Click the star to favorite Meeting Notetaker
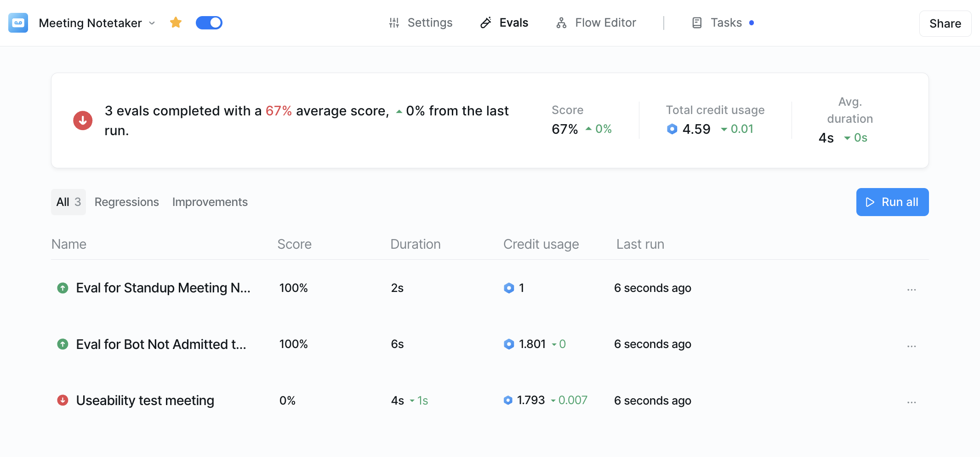Viewport: 980px width, 457px height. [176, 22]
